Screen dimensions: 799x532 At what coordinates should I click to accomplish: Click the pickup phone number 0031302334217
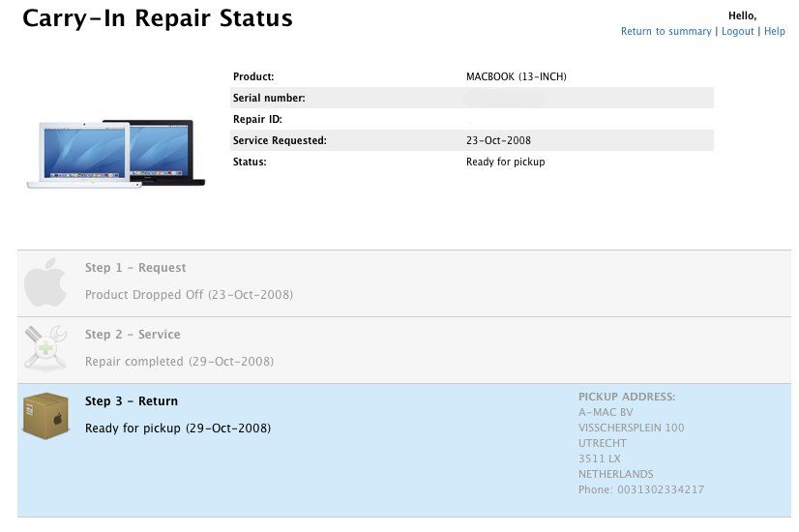(x=641, y=490)
